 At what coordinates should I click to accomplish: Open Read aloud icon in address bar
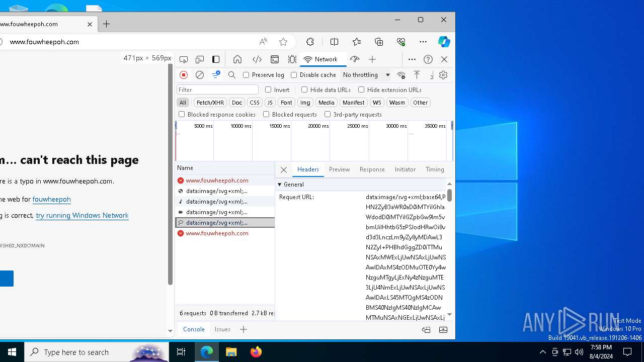tap(263, 42)
